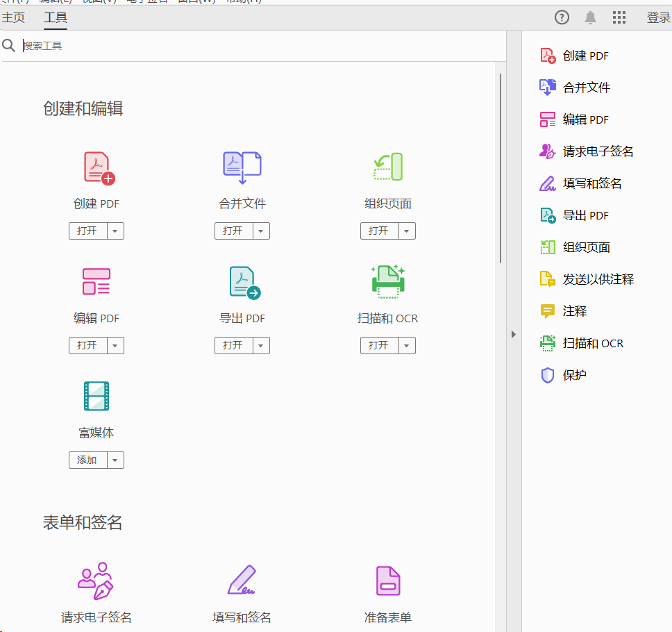The width and height of the screenshot is (672, 632).
Task: Open the apps grid icon
Action: [x=619, y=17]
